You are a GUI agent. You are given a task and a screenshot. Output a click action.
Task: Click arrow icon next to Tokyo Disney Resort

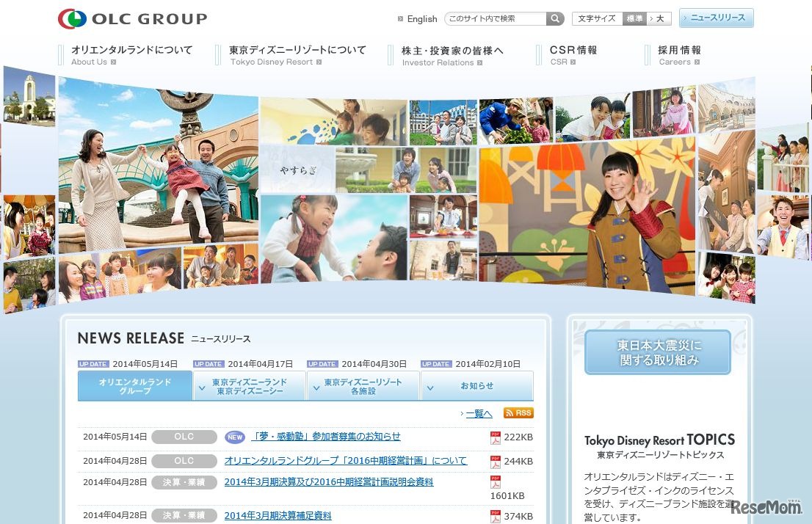pyautogui.click(x=319, y=62)
